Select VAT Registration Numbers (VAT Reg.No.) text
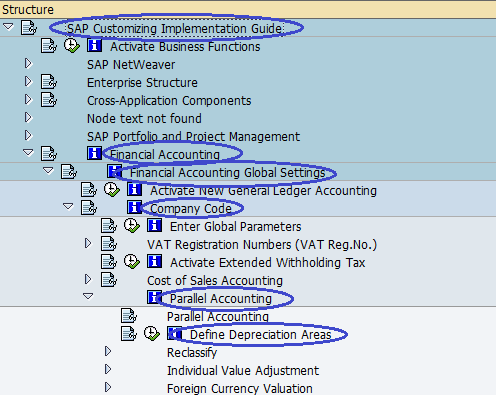This screenshot has height=395, width=496. [x=262, y=245]
